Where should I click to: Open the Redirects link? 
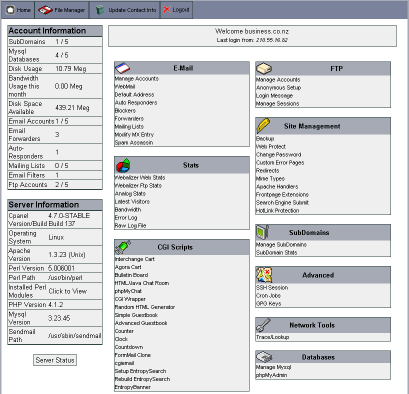click(268, 171)
